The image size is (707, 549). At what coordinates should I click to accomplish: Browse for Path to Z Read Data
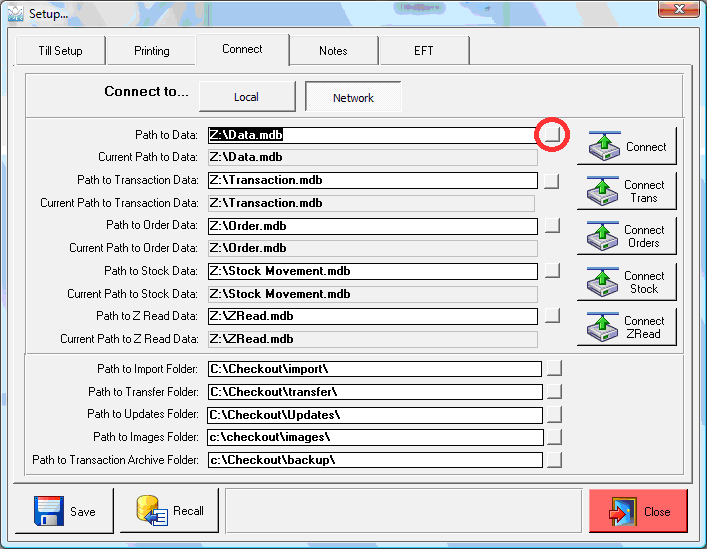point(552,316)
